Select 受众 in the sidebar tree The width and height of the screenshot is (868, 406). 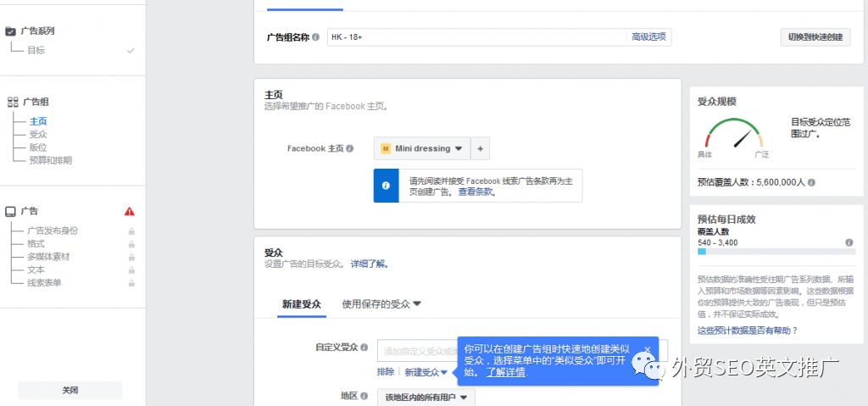point(38,135)
